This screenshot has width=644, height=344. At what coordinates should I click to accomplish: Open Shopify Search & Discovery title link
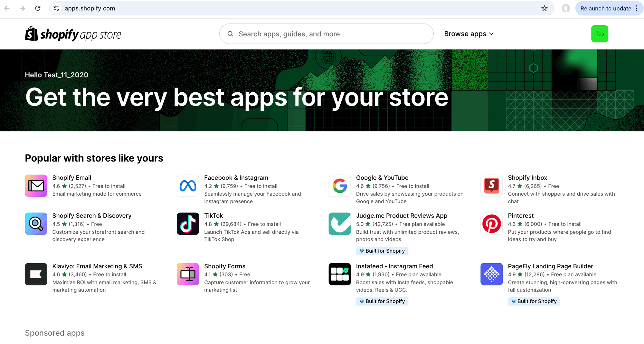click(92, 216)
